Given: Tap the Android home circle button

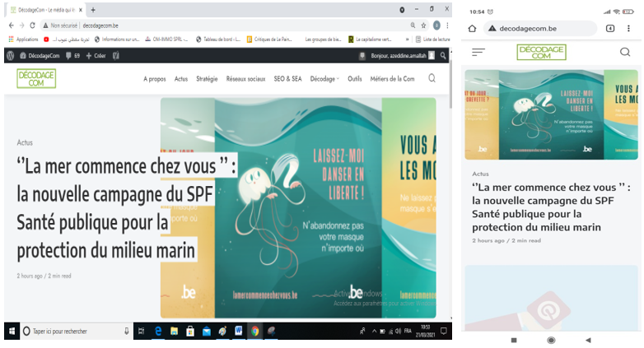Looking at the screenshot, I should pyautogui.click(x=551, y=340).
